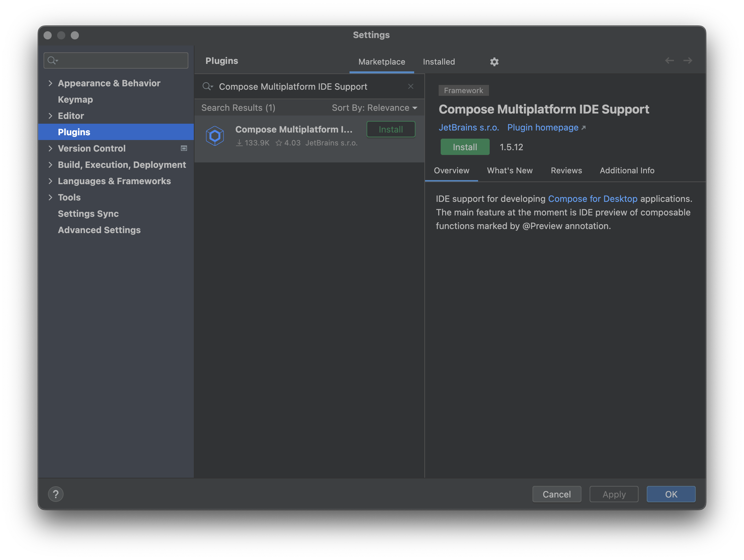
Task: Expand the Tools section
Action: pos(51,197)
